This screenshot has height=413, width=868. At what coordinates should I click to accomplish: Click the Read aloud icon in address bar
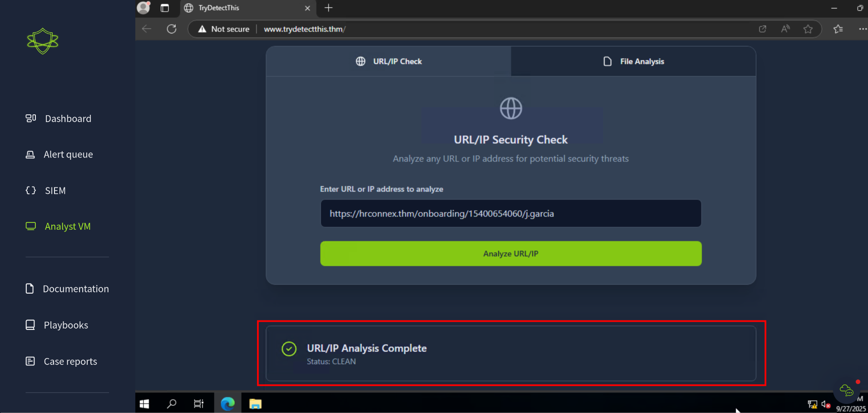tap(785, 29)
